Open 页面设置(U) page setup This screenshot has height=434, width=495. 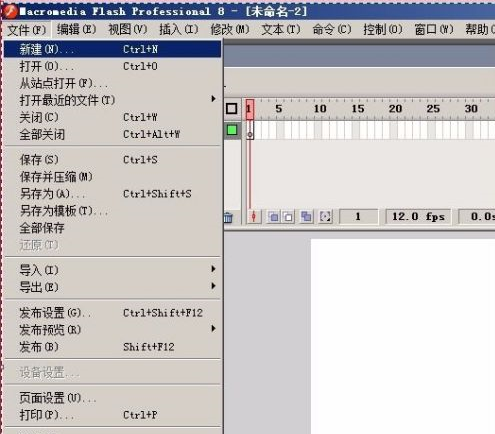coord(113,398)
